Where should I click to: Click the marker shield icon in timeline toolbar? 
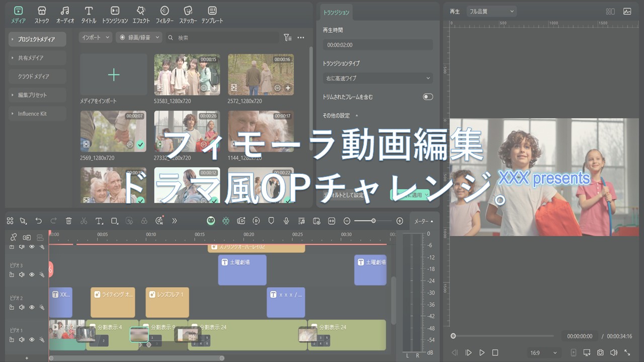tap(271, 221)
